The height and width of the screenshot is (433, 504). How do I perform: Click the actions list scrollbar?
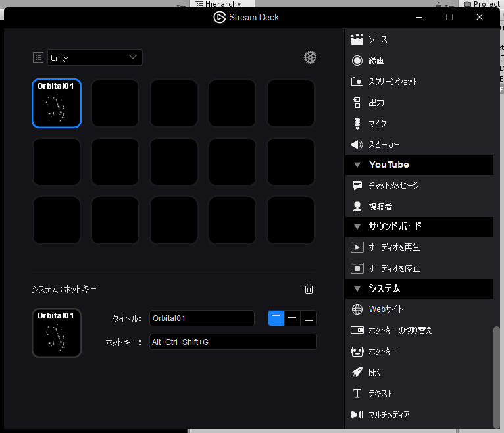[497, 377]
